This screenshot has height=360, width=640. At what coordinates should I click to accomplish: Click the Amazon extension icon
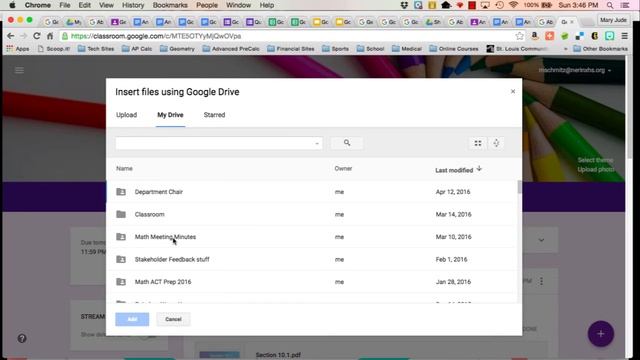(534, 36)
